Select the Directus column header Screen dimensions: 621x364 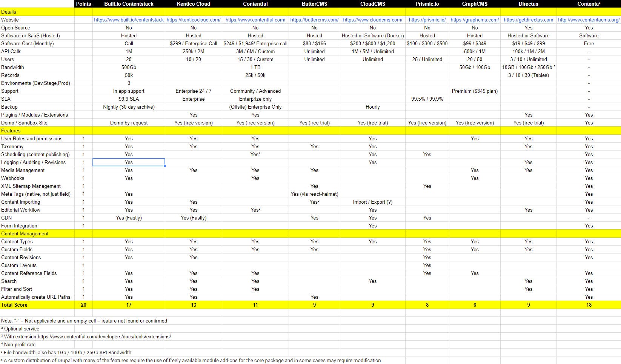click(529, 4)
